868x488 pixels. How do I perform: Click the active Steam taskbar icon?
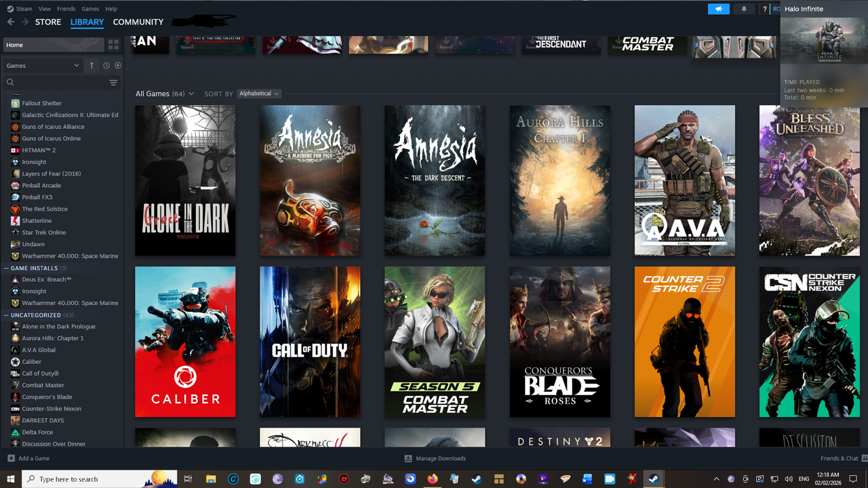654,479
